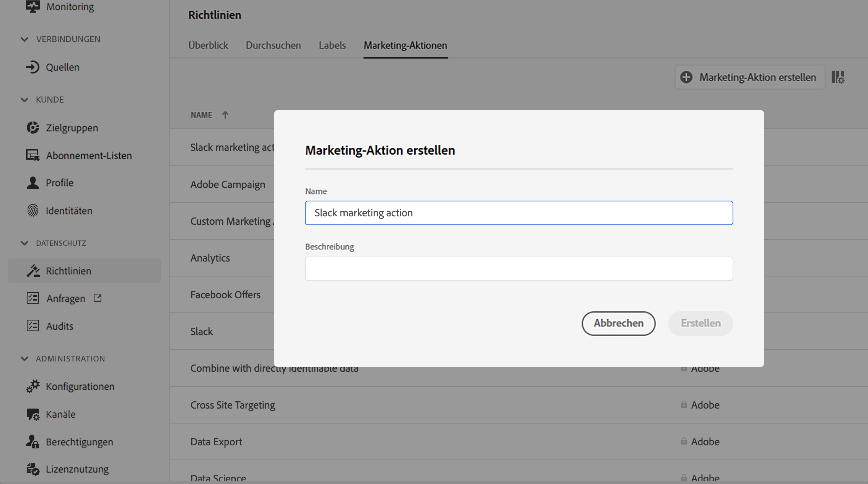Switch to the Labels tab
The image size is (868, 484).
pos(332,45)
